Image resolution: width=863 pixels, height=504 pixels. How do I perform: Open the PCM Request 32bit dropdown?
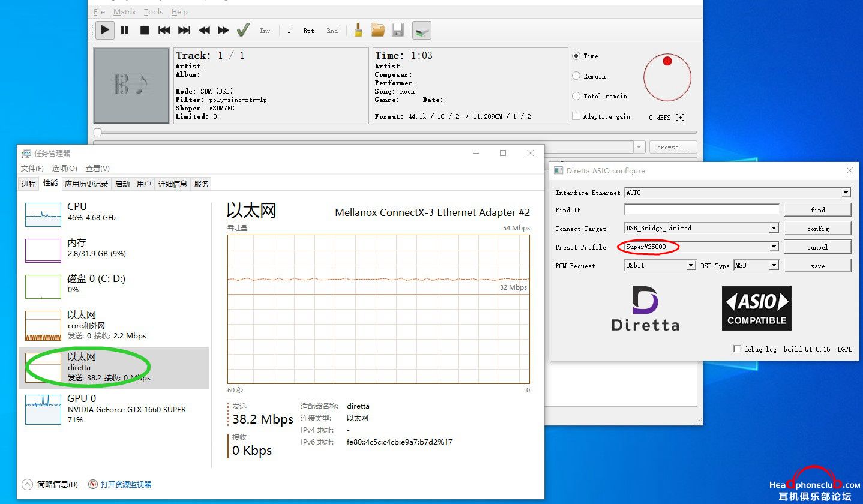660,265
